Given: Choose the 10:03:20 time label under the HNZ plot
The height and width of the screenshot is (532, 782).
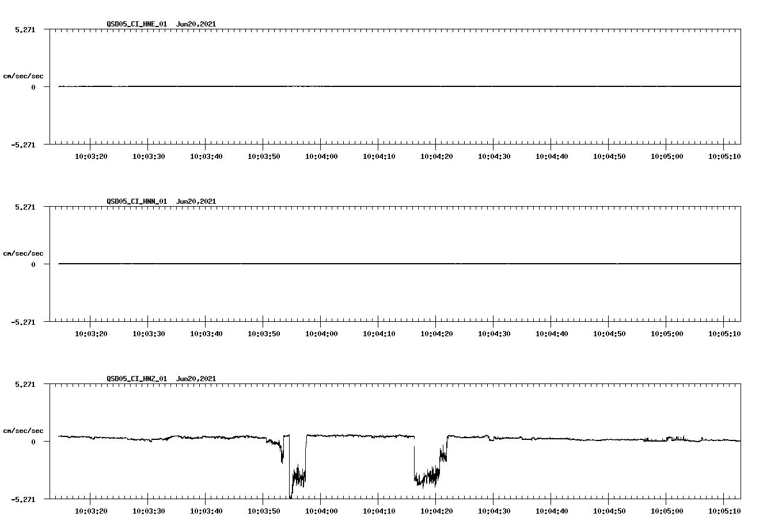Looking at the screenshot, I should 91,511.
